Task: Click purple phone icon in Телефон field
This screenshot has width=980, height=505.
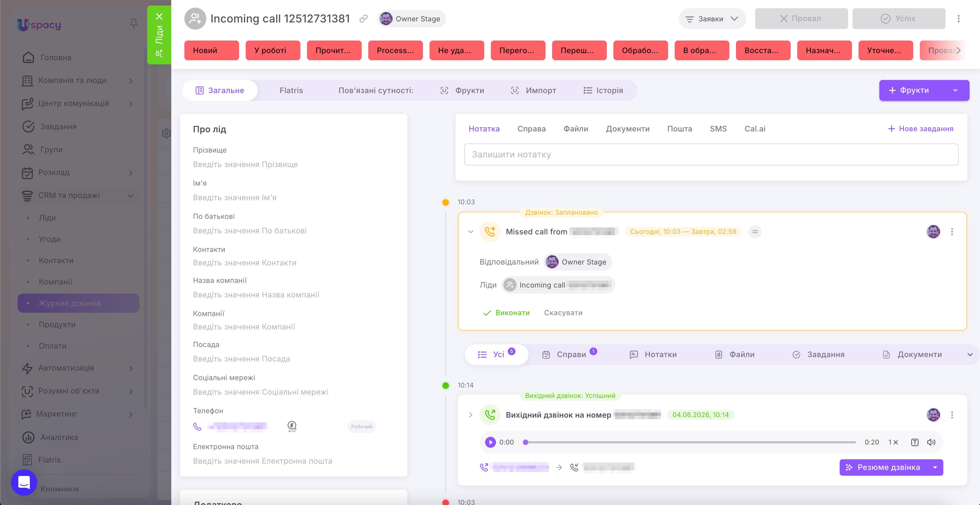Action: pyautogui.click(x=197, y=427)
